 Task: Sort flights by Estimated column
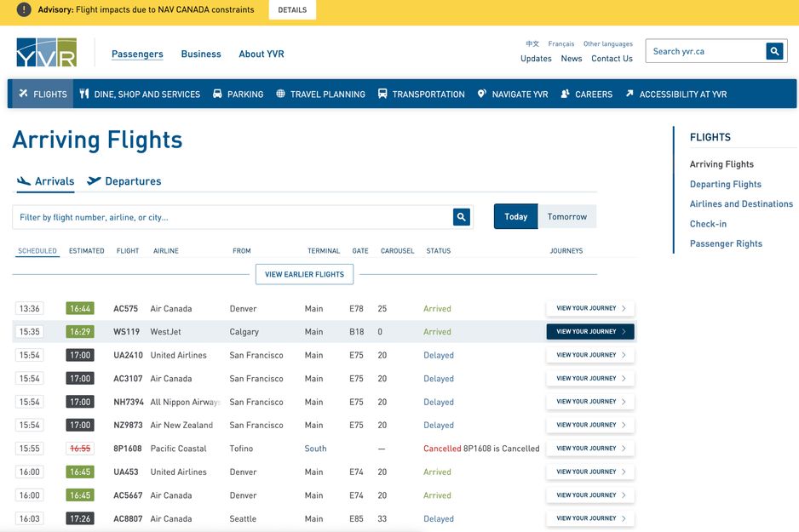point(87,251)
